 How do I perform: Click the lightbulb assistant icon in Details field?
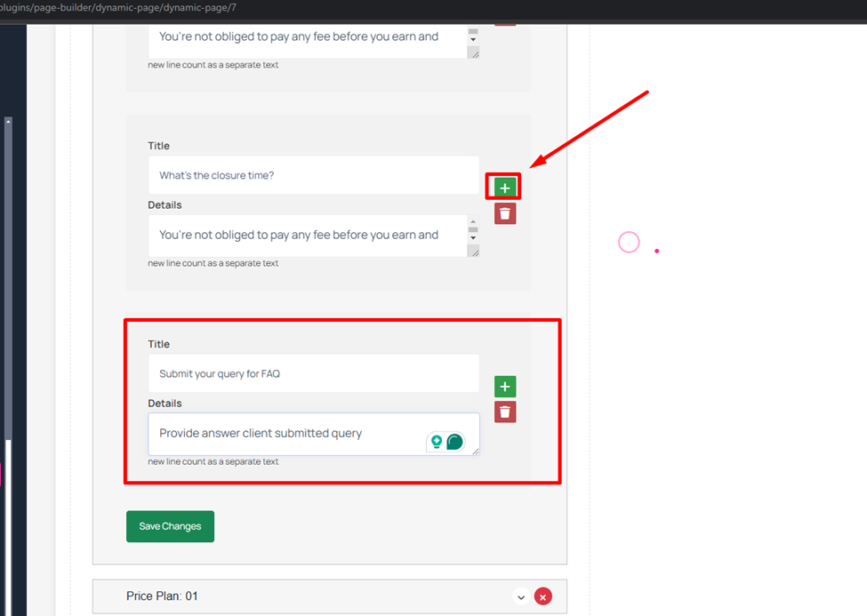click(437, 441)
